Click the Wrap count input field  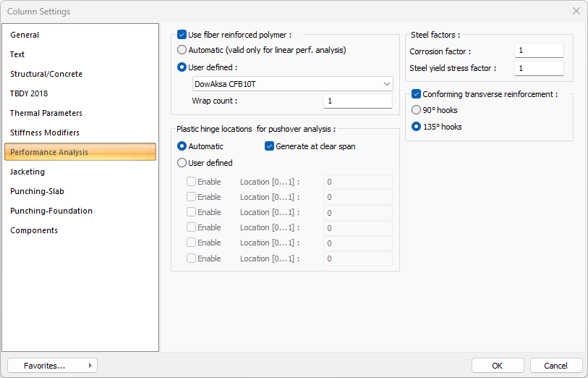pyautogui.click(x=357, y=101)
